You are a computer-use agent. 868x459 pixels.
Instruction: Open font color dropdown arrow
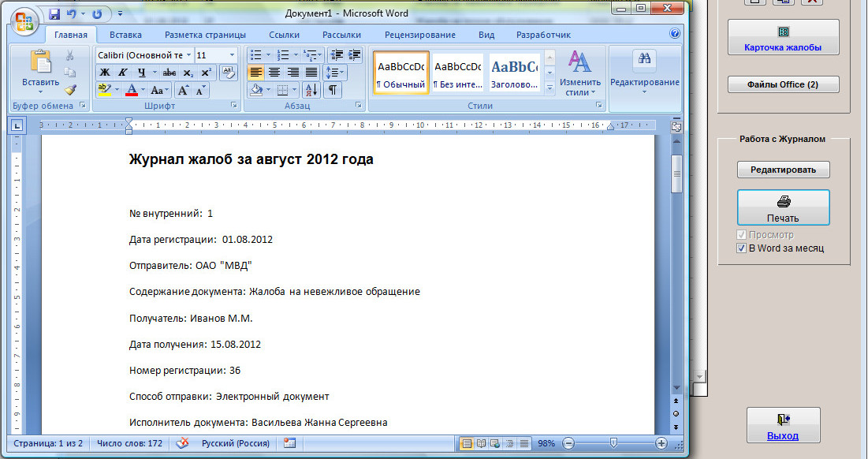click(x=143, y=90)
